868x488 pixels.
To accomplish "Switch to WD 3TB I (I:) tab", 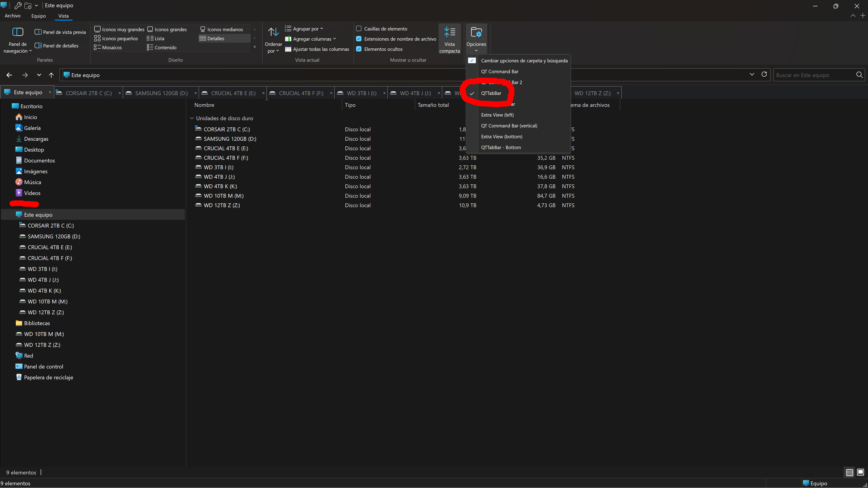I will tap(361, 93).
